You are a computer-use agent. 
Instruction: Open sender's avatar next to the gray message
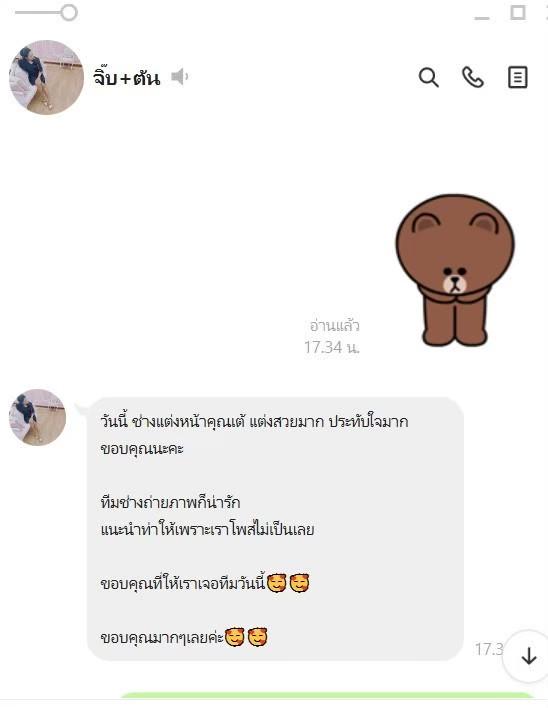point(37,417)
